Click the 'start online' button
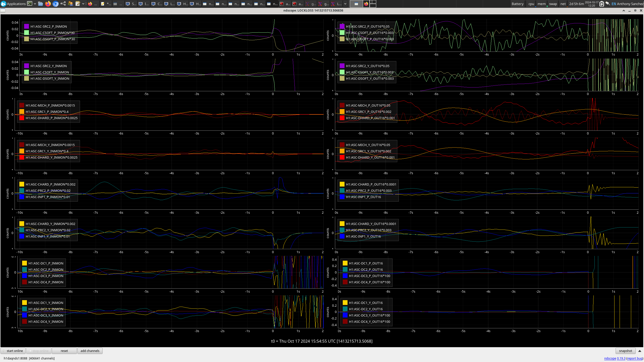The height and width of the screenshot is (362, 644). click(13, 351)
